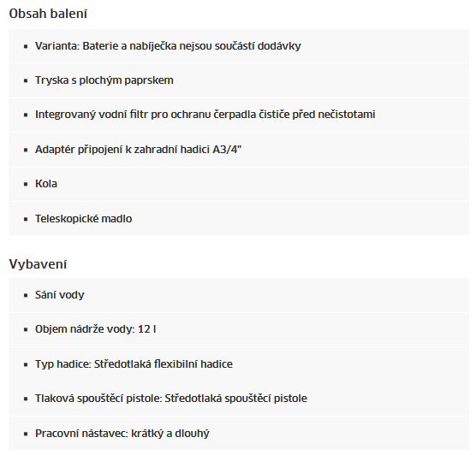476x455 pixels.
Task: Click the 'Objem nádrže vody: 12 l' entry
Action: (96, 329)
